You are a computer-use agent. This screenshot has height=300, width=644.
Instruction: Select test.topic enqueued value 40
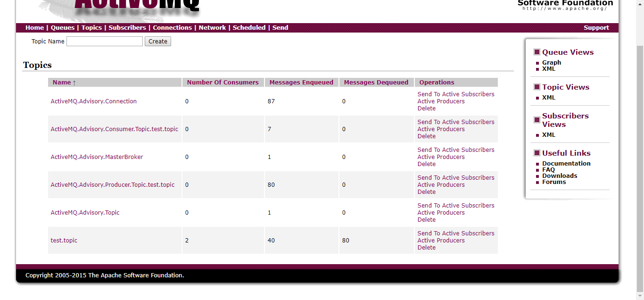pyautogui.click(x=271, y=241)
